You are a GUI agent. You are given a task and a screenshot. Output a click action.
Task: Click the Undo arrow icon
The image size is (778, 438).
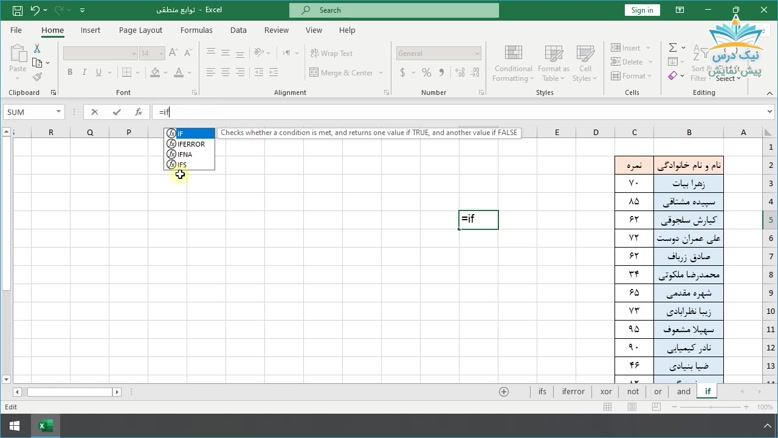click(35, 10)
